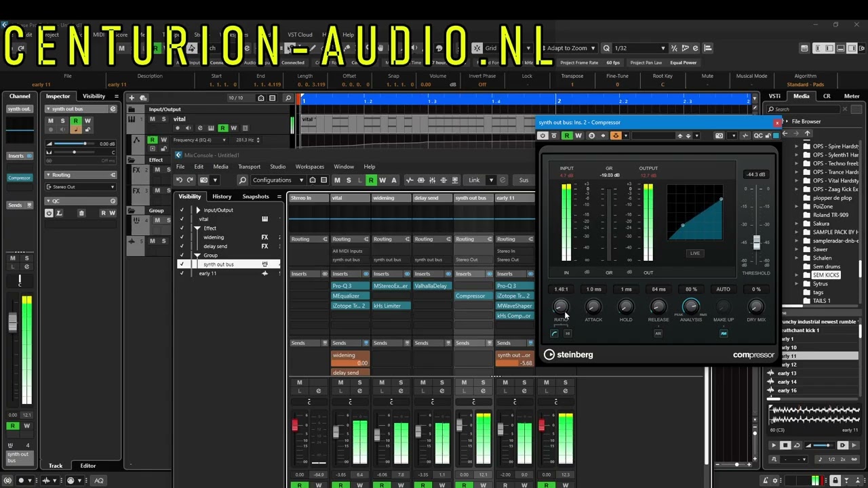Collapse the Group folder in Visibility list

pyautogui.click(x=197, y=256)
